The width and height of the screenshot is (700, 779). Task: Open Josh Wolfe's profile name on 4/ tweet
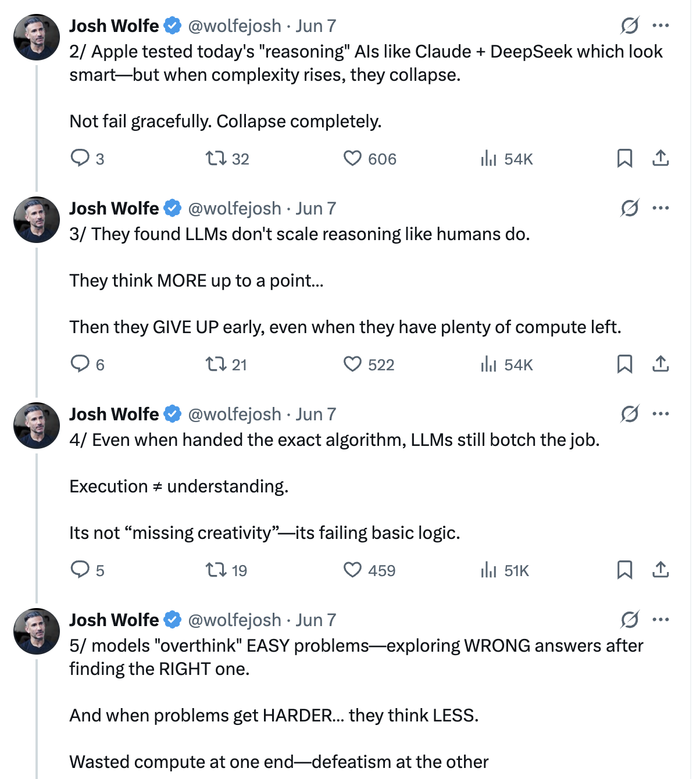114,414
